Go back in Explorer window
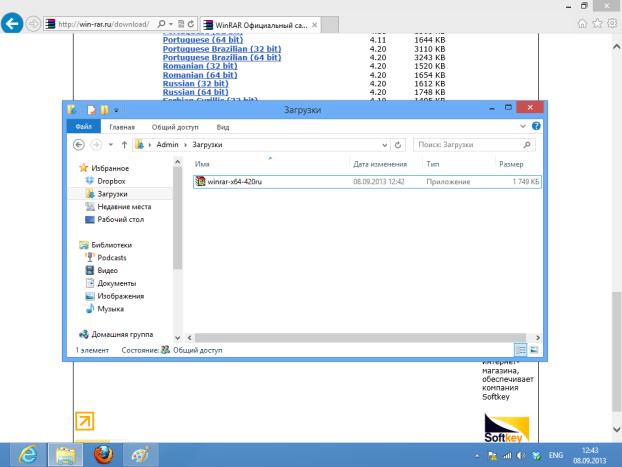 coord(79,145)
